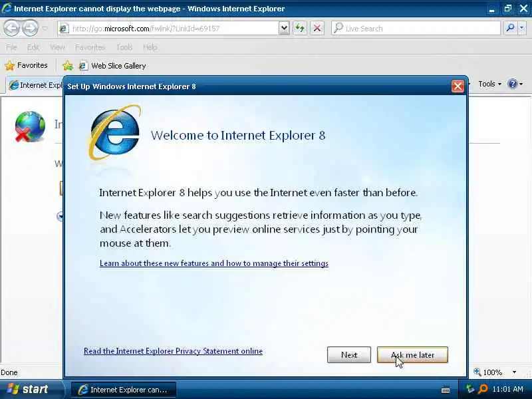Image resolution: width=532 pixels, height=399 pixels.
Task: Click the Done status bar text
Action: click(x=9, y=372)
